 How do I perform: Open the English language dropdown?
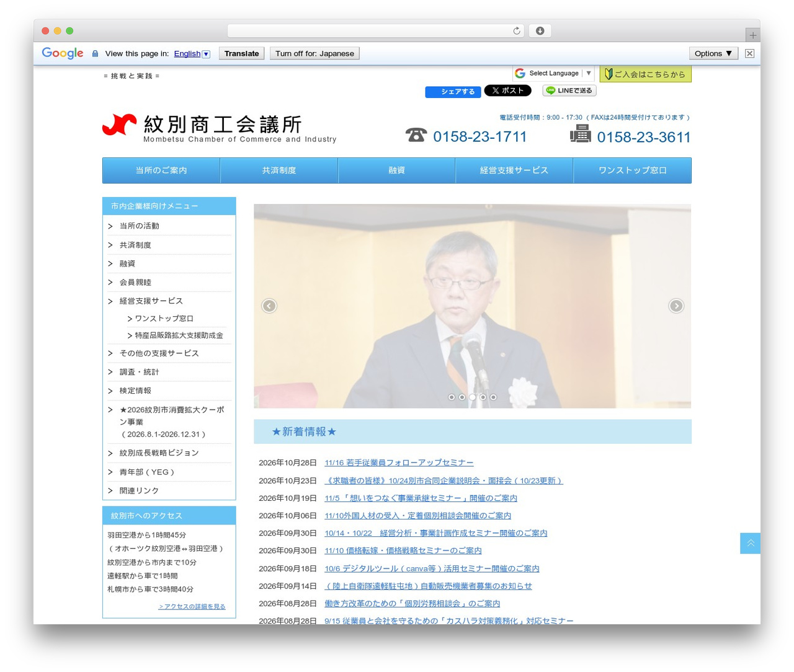click(x=192, y=54)
